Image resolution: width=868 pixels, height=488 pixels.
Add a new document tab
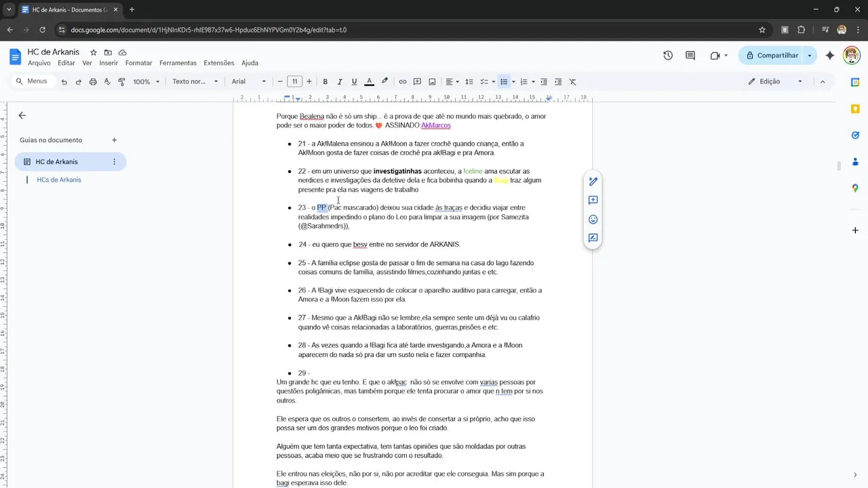coord(114,140)
